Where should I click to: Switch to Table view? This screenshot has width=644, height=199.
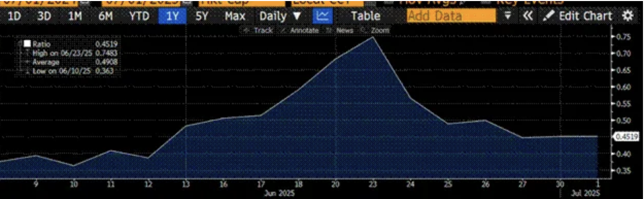[x=365, y=16]
